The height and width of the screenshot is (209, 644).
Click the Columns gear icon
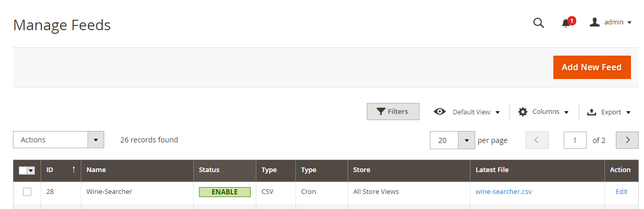[x=523, y=112]
